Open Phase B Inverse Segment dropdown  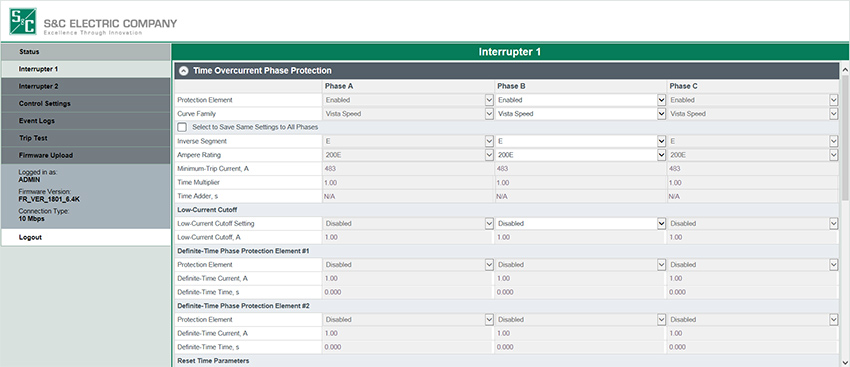(581, 141)
